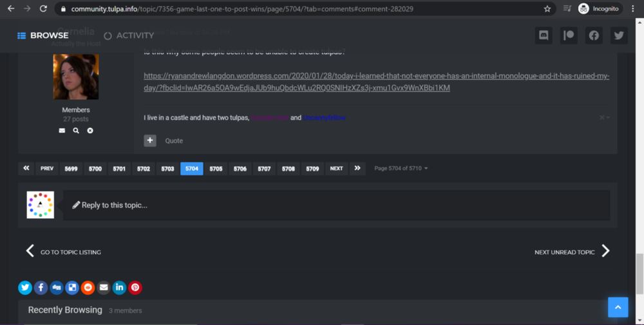
Task: Go to the NEXT page
Action: (336, 168)
